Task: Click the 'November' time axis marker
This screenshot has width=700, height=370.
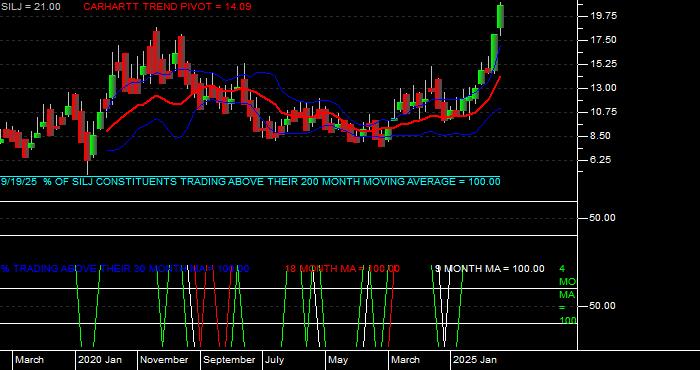Action: pyautogui.click(x=165, y=360)
